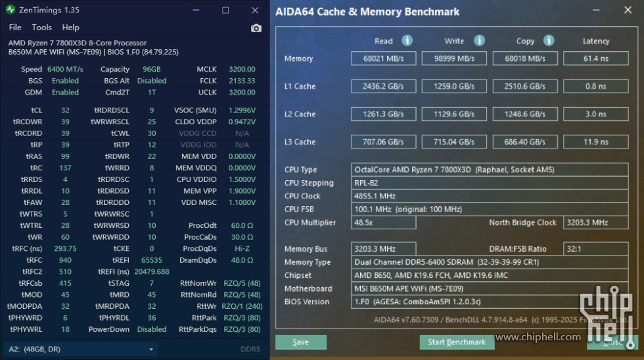The width and height of the screenshot is (644, 360).
Task: Click the L3 Cache Read value 707.06 GB/s
Action: click(383, 142)
